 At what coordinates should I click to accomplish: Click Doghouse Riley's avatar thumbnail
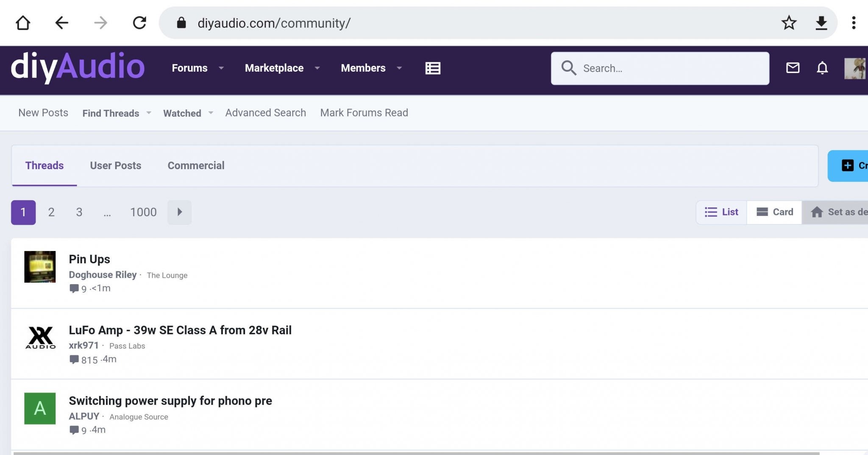pyautogui.click(x=40, y=267)
